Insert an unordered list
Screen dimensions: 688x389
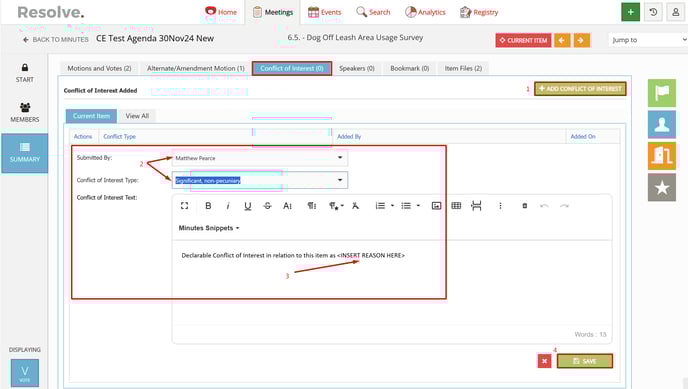pyautogui.click(x=406, y=206)
